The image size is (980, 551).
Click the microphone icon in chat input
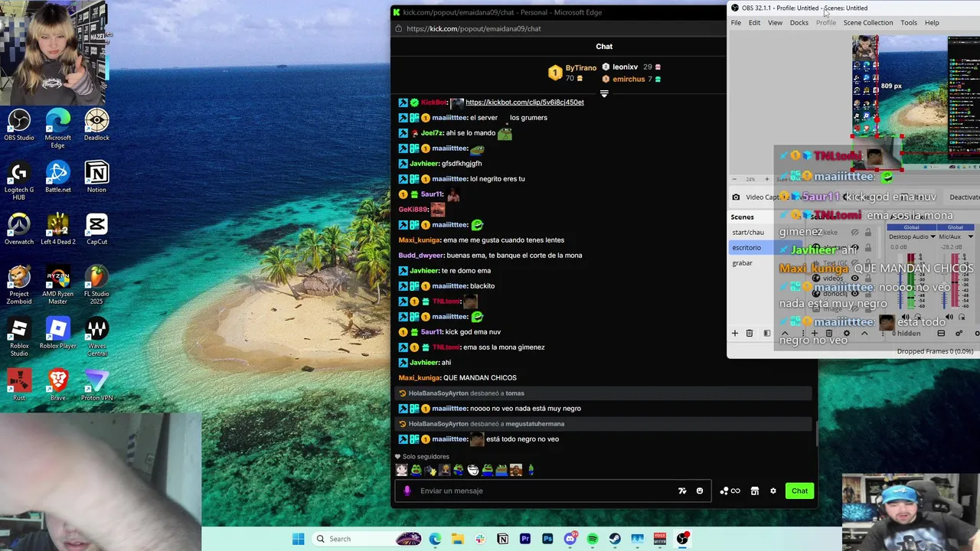pos(407,491)
